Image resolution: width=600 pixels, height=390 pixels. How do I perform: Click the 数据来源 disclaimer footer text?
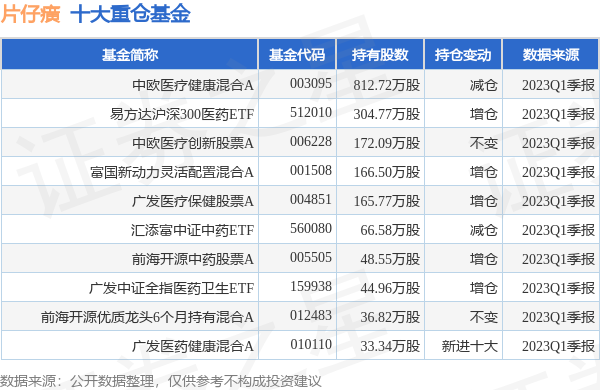coord(161,381)
